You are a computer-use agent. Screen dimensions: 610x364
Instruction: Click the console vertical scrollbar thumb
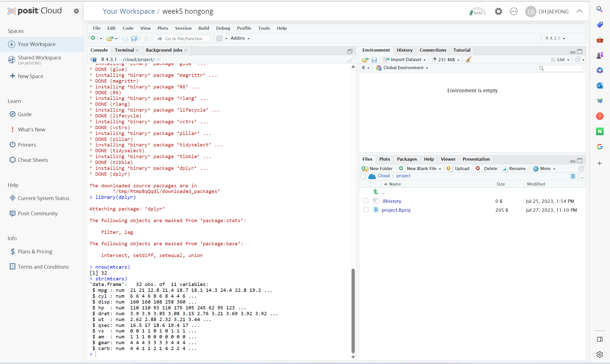[353, 310]
